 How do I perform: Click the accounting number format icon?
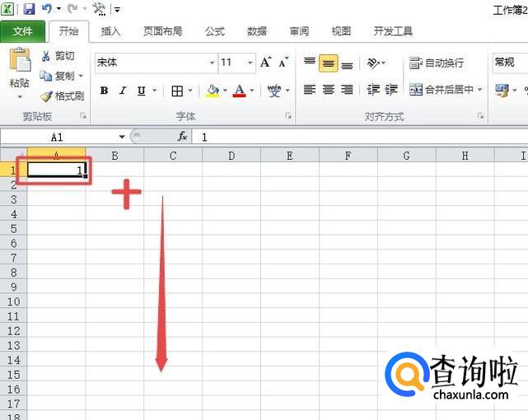(502, 91)
